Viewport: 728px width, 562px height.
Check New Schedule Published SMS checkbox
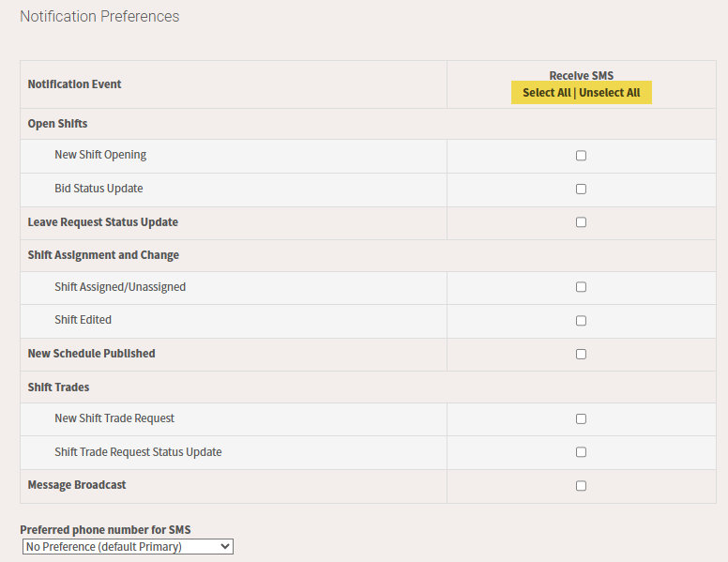[581, 355]
